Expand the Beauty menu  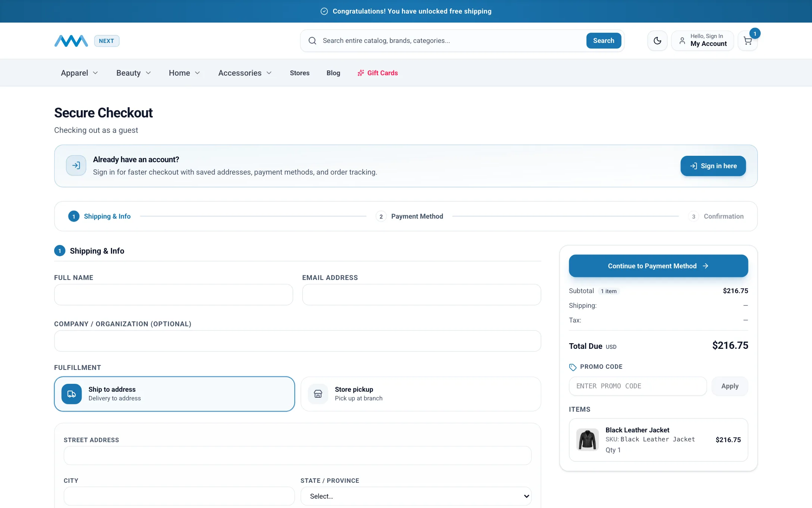(133, 73)
